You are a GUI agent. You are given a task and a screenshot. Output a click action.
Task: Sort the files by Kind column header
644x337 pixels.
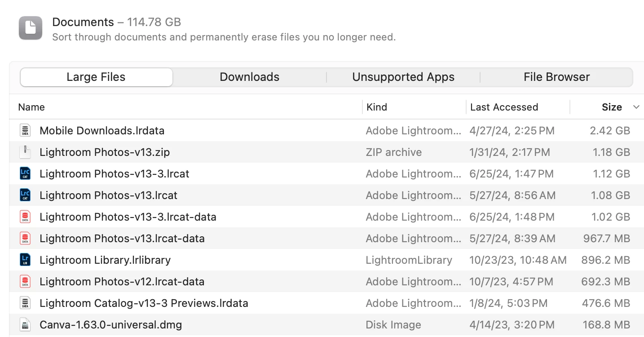[x=377, y=107]
